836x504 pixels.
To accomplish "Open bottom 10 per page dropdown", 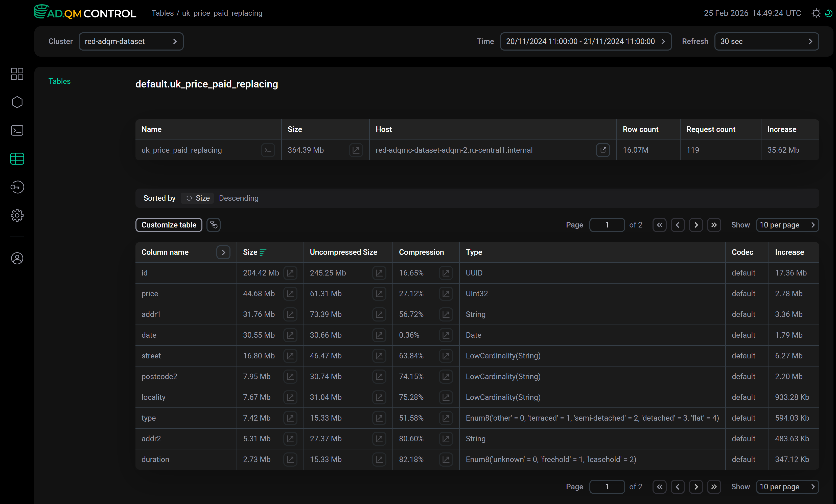I will coord(787,487).
